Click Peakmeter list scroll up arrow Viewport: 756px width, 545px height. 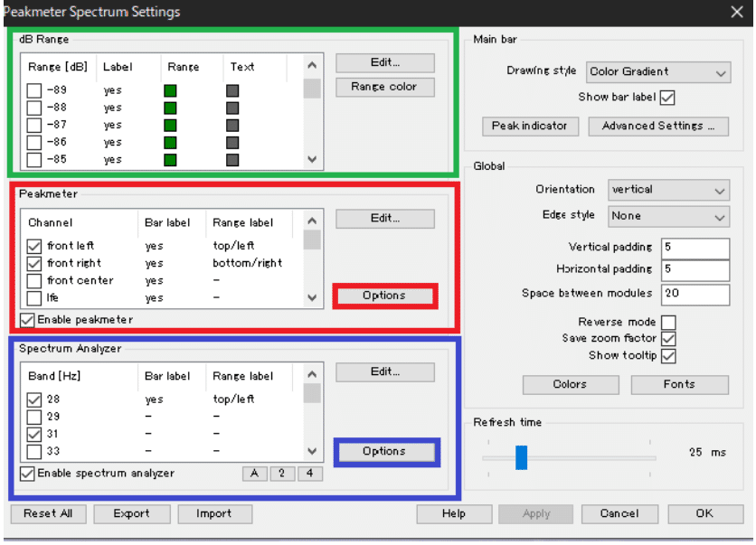click(312, 221)
